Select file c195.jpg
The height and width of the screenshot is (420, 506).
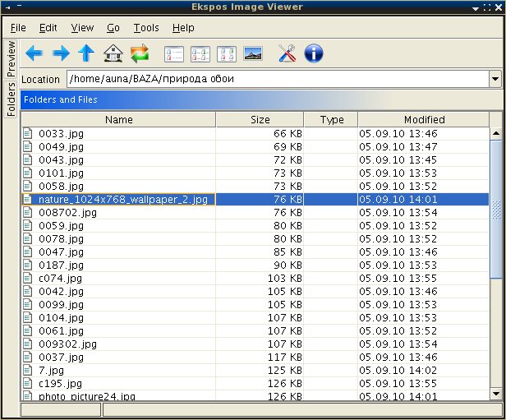coord(60,384)
